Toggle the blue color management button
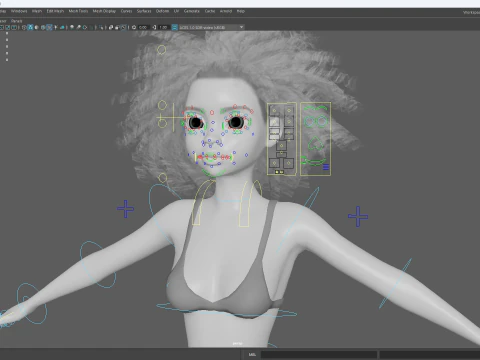Image resolution: width=480 pixels, height=360 pixels. click(175, 27)
